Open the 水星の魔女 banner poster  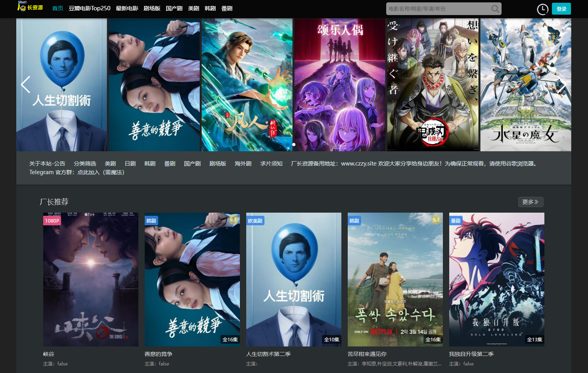click(x=525, y=85)
